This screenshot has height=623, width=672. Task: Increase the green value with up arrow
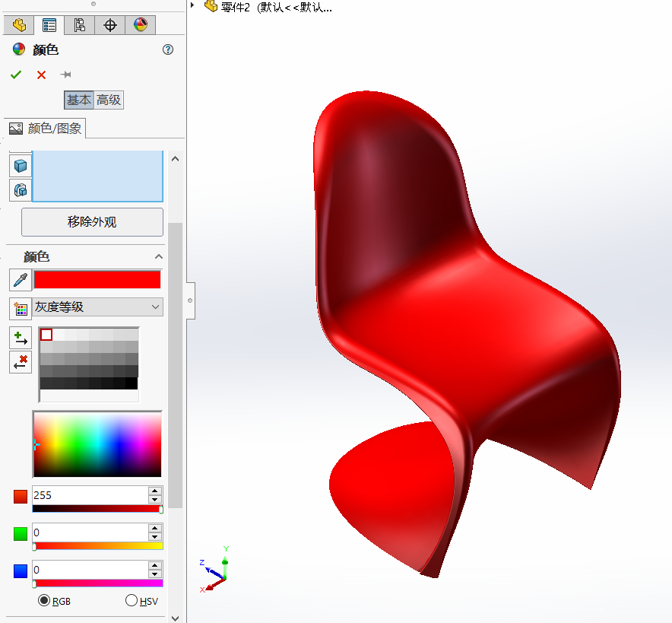click(155, 528)
